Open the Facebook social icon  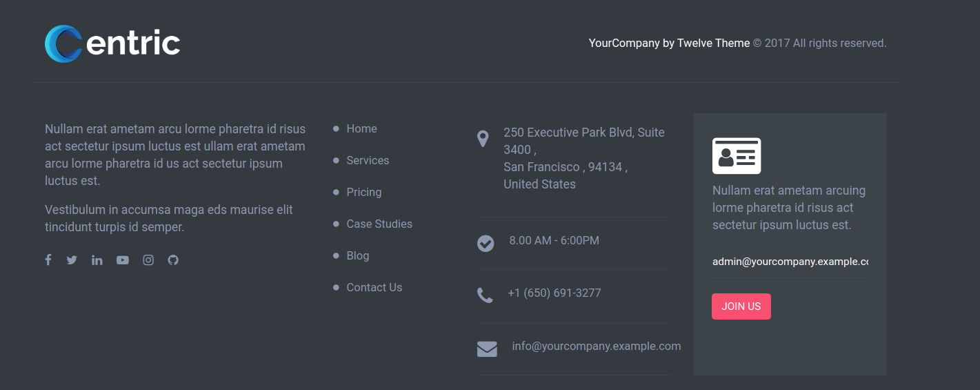point(48,260)
